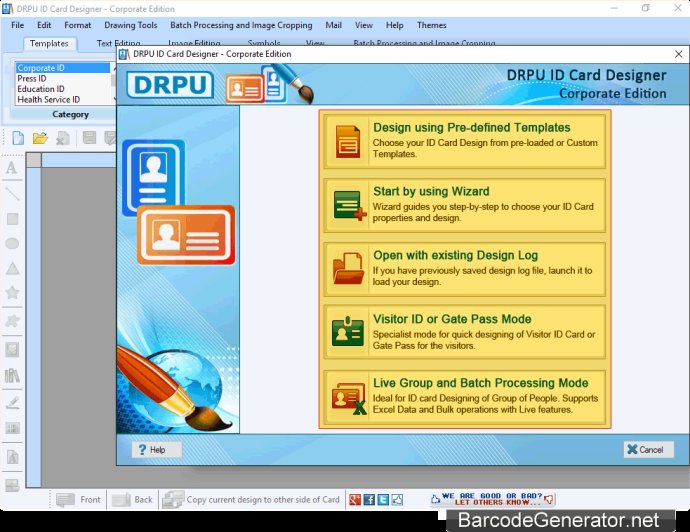Select the Rectangle shape tool
This screenshot has height=532, width=690.
(12, 219)
